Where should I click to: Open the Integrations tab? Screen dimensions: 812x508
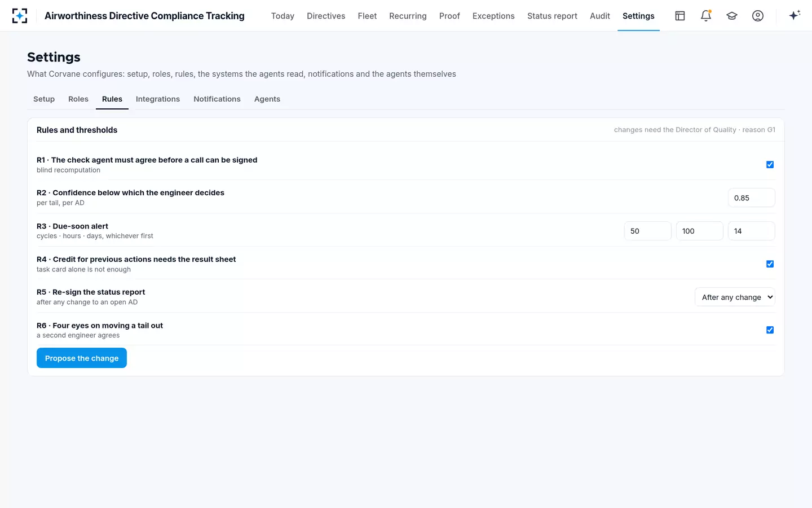point(158,99)
